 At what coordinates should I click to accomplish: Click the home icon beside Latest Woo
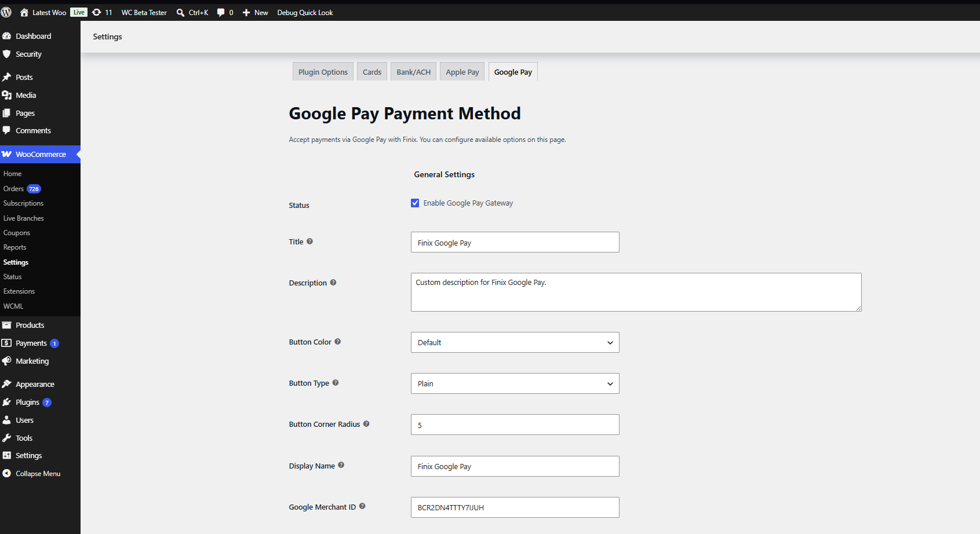[24, 12]
